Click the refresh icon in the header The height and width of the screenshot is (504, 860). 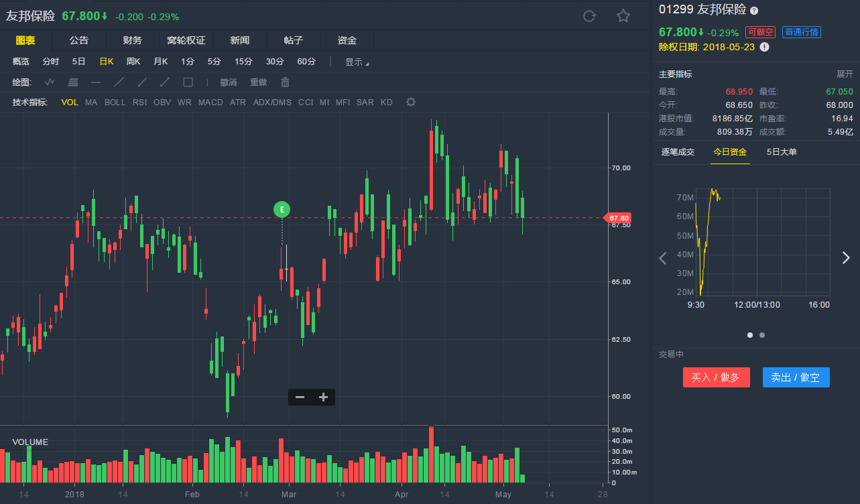tap(589, 16)
